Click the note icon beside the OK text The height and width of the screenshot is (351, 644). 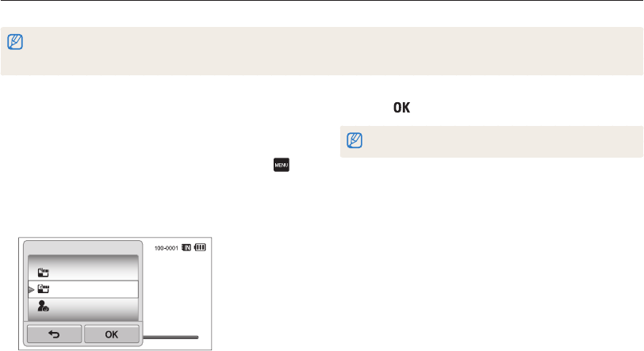(353, 141)
